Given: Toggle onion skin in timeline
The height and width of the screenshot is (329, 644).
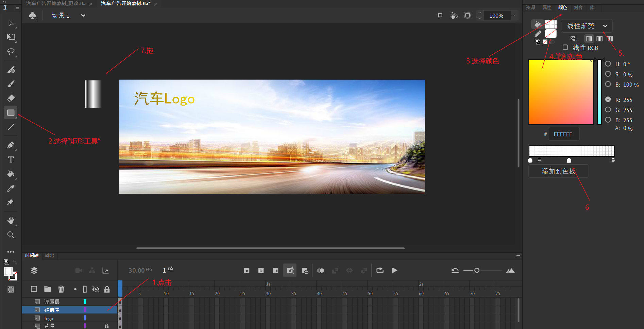Looking at the screenshot, I should (321, 271).
